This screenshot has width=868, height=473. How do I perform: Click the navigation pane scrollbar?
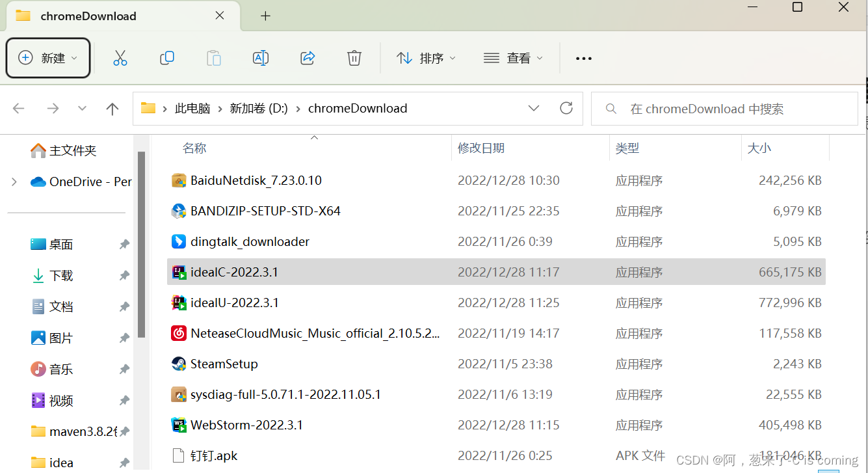pyautogui.click(x=141, y=244)
